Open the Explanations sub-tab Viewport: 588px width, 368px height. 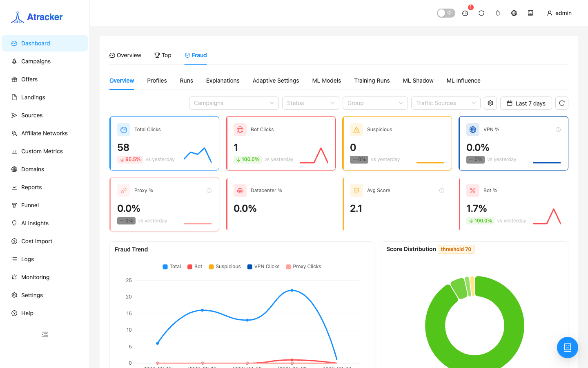click(223, 81)
